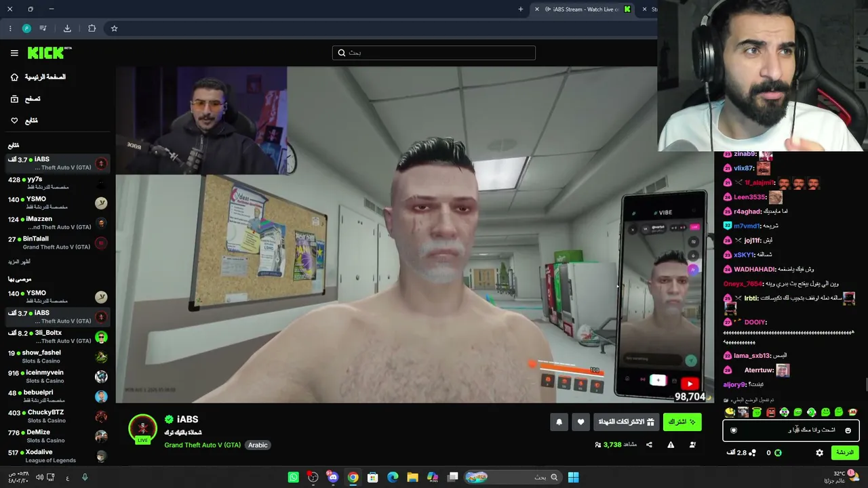Image resolution: width=868 pixels, height=488 pixels.
Task: Click the media control icon in Chrome toolbar
Action: pos(43,28)
